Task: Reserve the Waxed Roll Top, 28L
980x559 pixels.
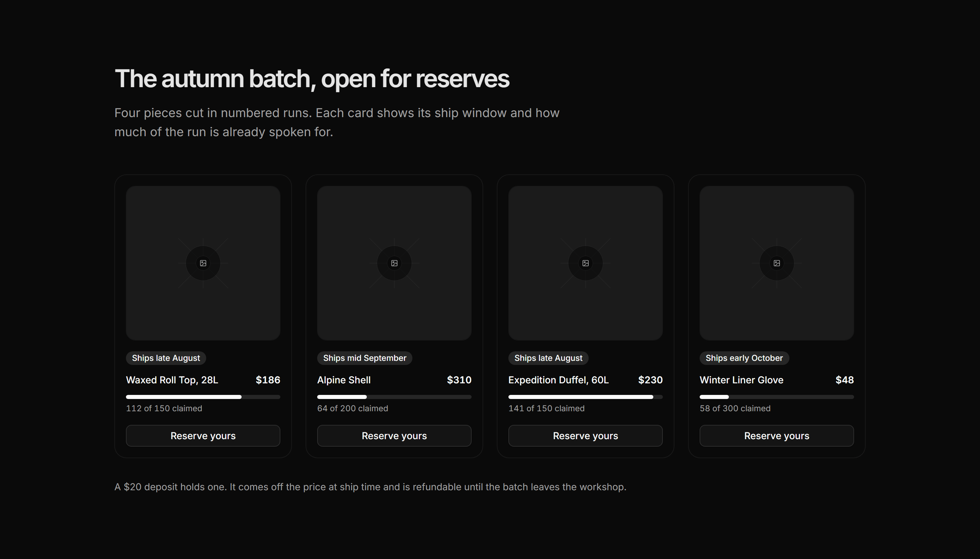Action: [203, 436]
